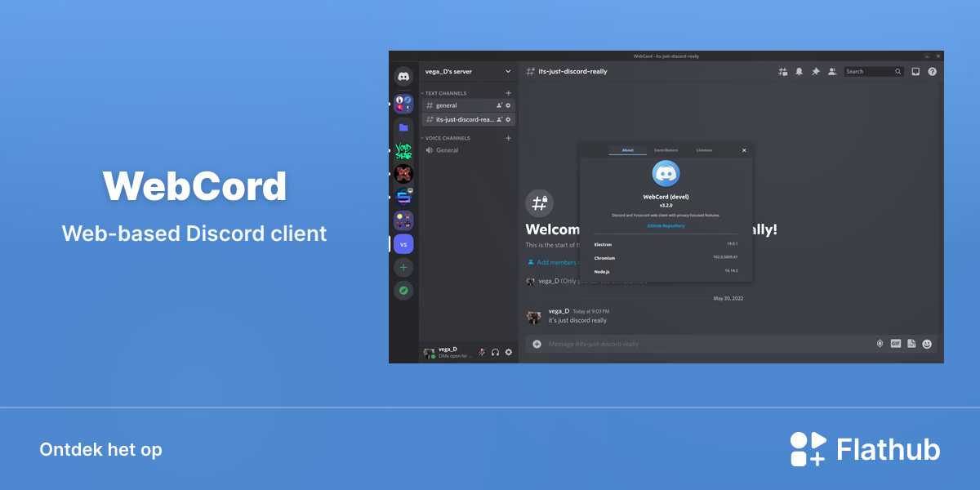Open User Settings gear near vega_D
Image resolution: width=980 pixels, height=490 pixels.
pyautogui.click(x=508, y=352)
